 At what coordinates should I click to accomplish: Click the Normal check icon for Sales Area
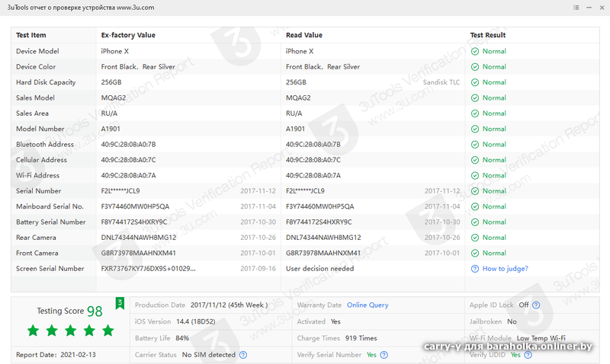point(474,113)
